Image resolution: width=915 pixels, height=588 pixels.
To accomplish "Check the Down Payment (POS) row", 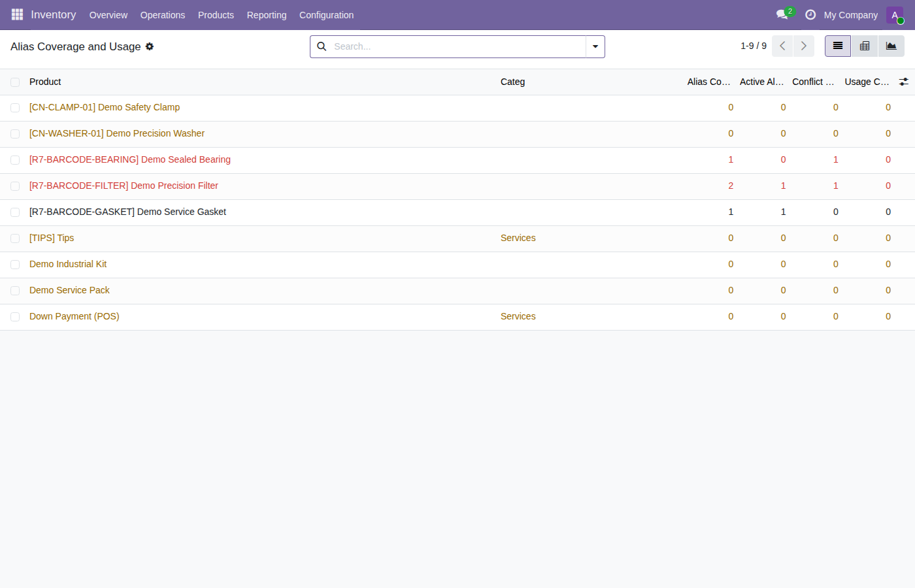I will pyautogui.click(x=15, y=317).
